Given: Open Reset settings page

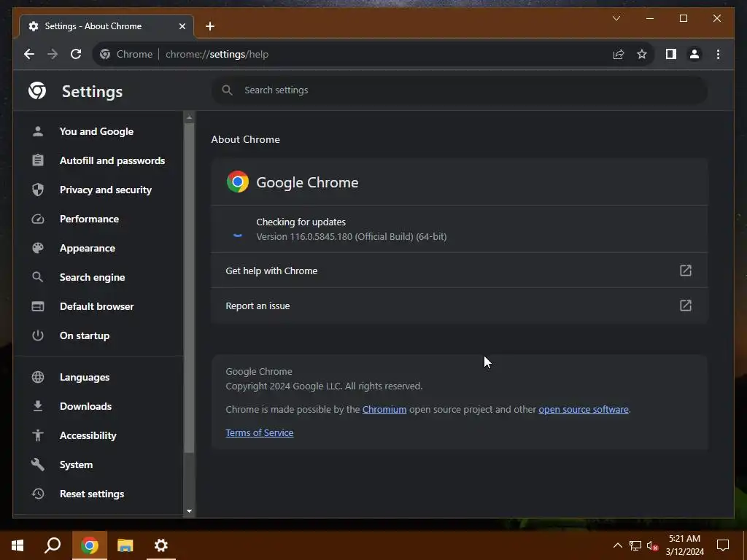Looking at the screenshot, I should pos(92,494).
